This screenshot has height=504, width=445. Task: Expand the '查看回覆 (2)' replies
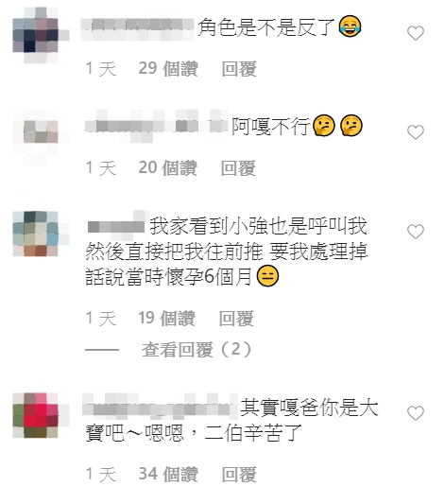pos(197,349)
